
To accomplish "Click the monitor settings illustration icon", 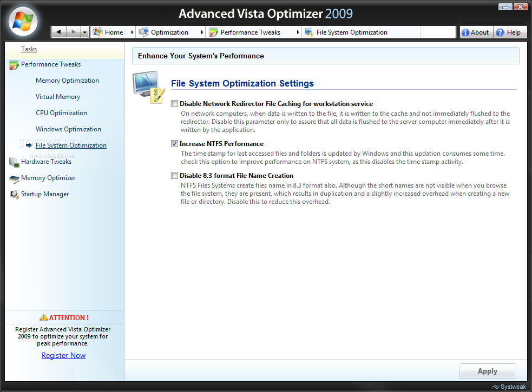I will click(149, 87).
